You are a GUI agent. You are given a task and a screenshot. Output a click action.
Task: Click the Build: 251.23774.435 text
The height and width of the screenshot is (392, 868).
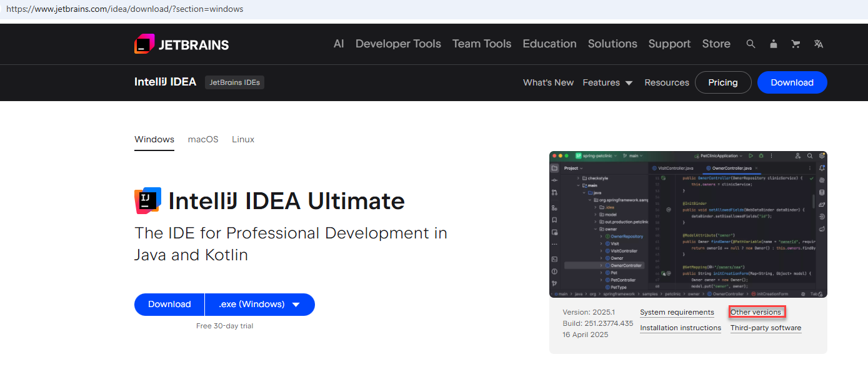[598, 323]
